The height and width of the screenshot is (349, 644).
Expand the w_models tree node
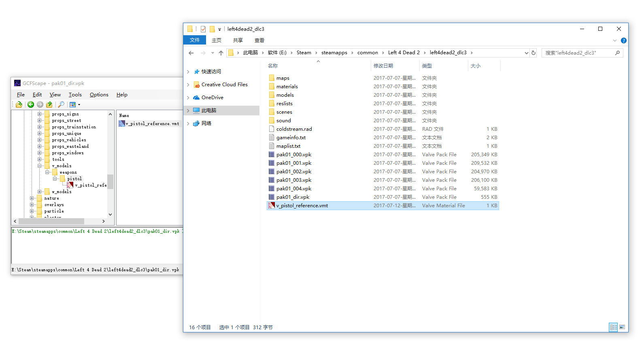click(x=40, y=192)
